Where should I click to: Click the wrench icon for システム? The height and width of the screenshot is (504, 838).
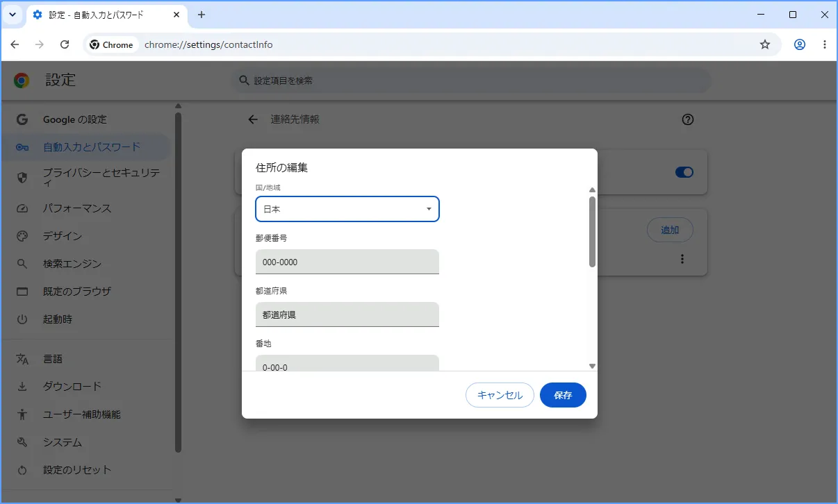22,442
